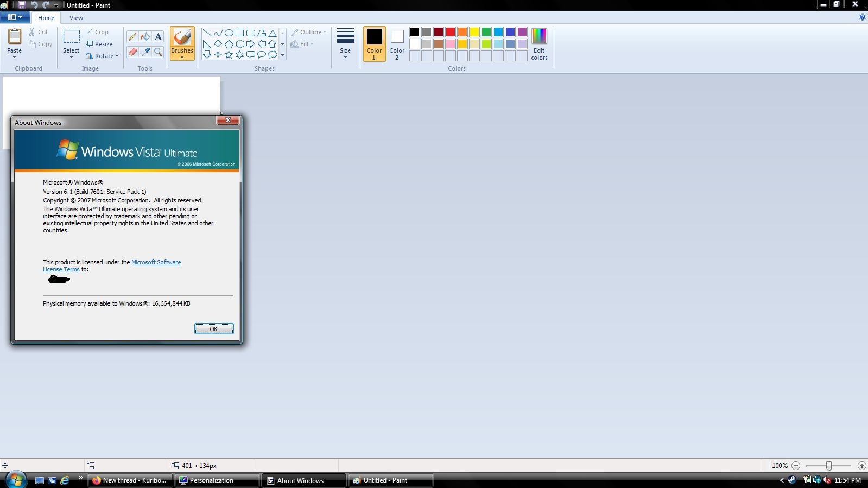868x488 pixels.
Task: Select the Fill with color bucket tool
Action: click(x=145, y=37)
